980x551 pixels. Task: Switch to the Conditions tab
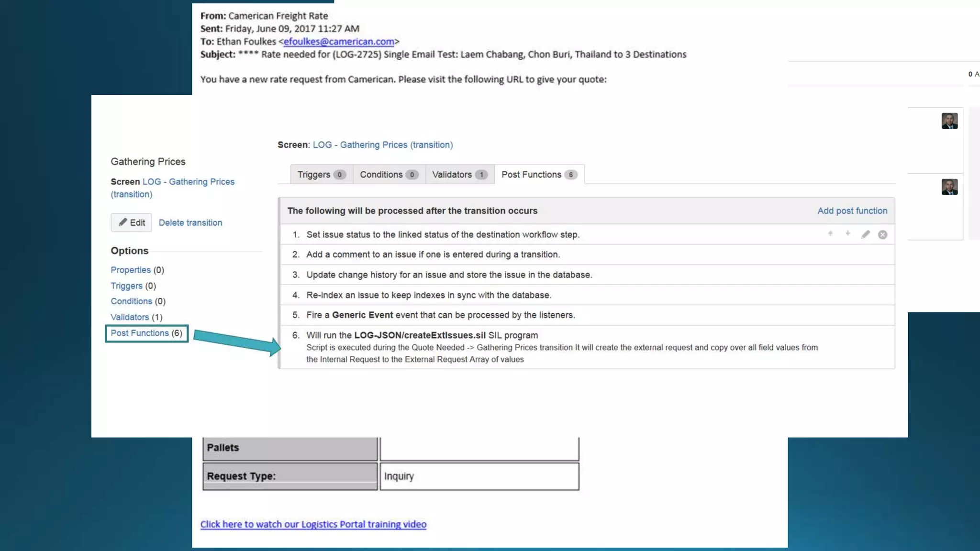(x=389, y=175)
